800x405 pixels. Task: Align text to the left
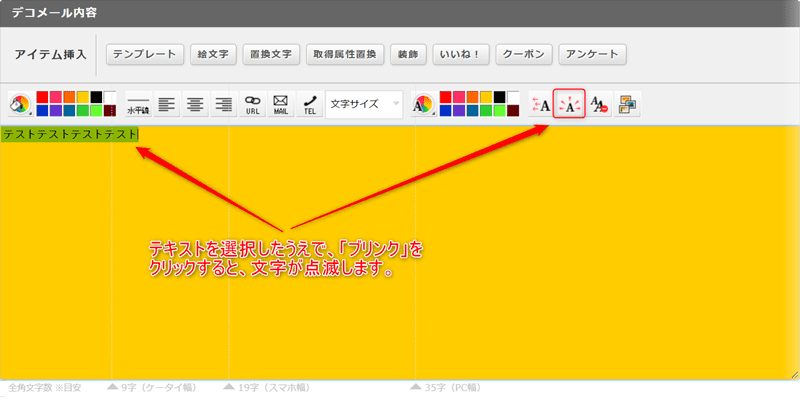click(167, 104)
